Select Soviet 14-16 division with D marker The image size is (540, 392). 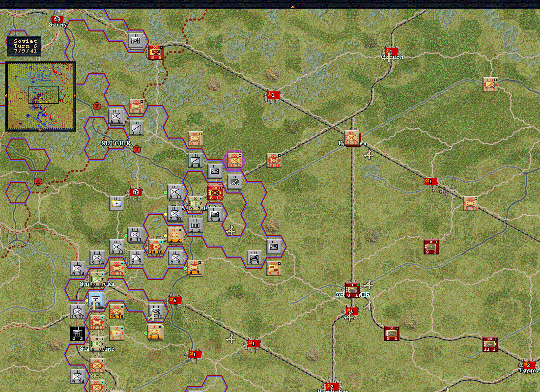click(274, 160)
